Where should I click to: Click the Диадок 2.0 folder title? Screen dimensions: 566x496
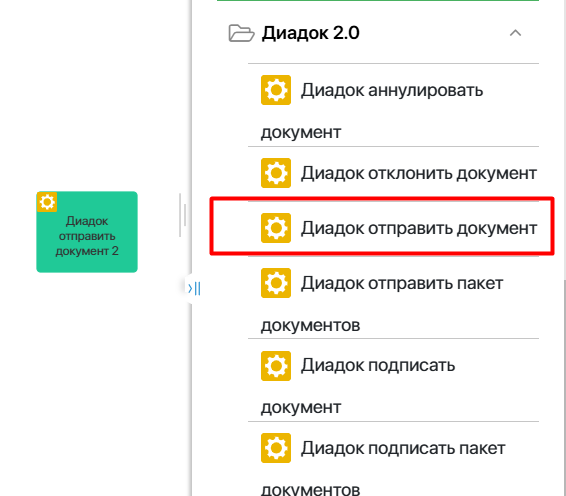[310, 33]
